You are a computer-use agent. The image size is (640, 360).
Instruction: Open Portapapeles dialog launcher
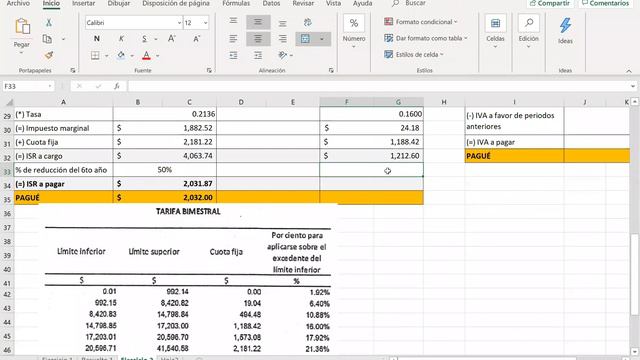(73, 71)
